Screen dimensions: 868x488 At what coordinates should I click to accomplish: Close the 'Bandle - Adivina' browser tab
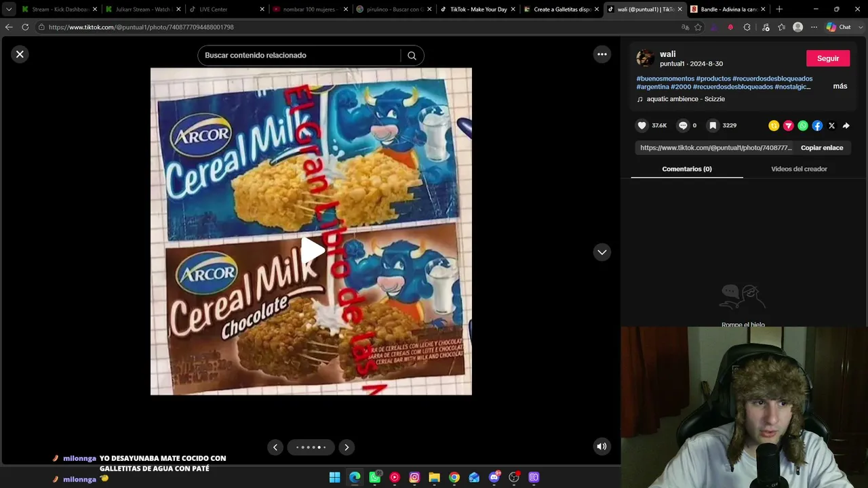coord(764,9)
